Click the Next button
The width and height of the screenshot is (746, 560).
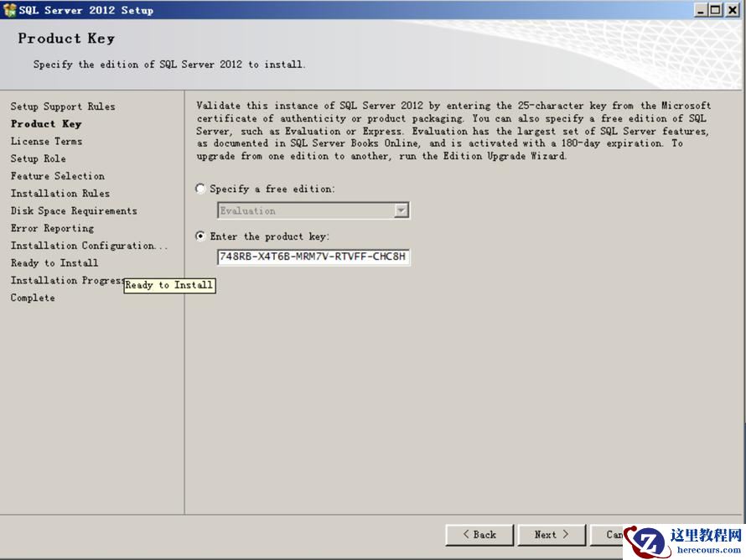(x=552, y=535)
